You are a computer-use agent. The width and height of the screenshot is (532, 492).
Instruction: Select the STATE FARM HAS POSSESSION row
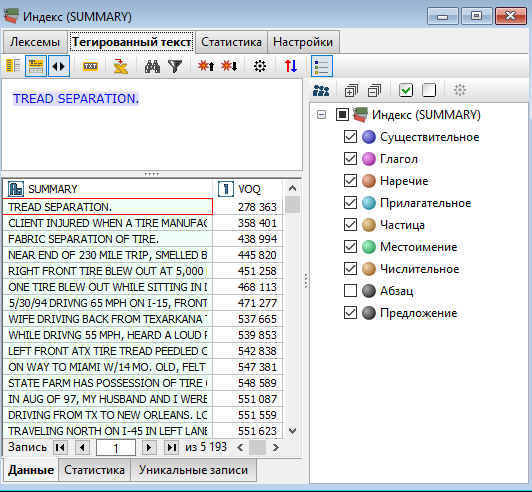point(108,383)
